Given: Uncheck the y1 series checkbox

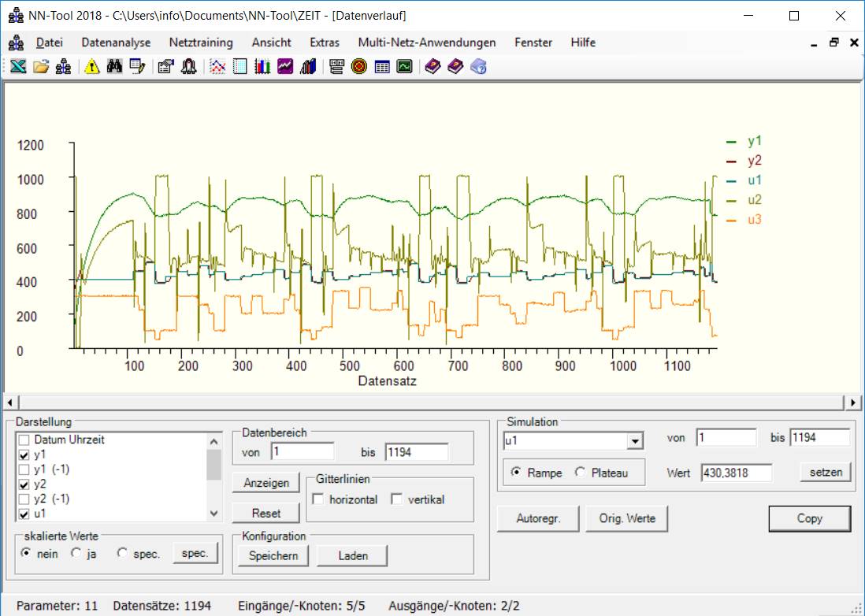Looking at the screenshot, I should (x=25, y=455).
